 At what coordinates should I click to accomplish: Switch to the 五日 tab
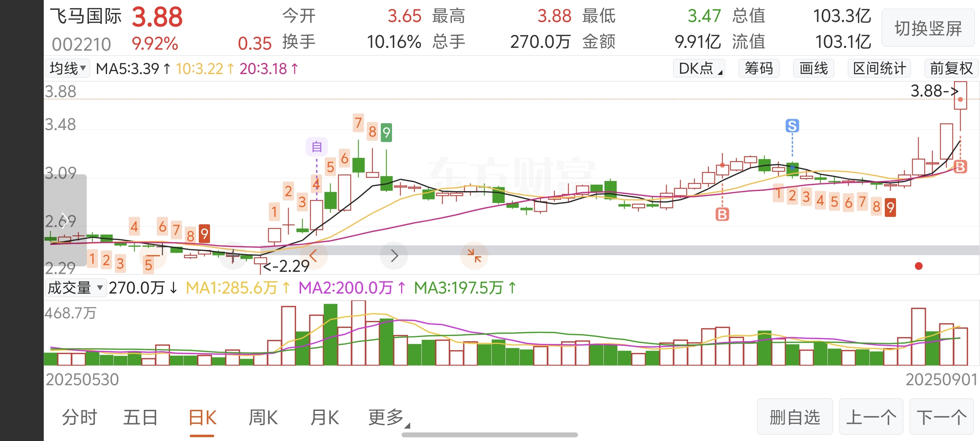coord(140,418)
